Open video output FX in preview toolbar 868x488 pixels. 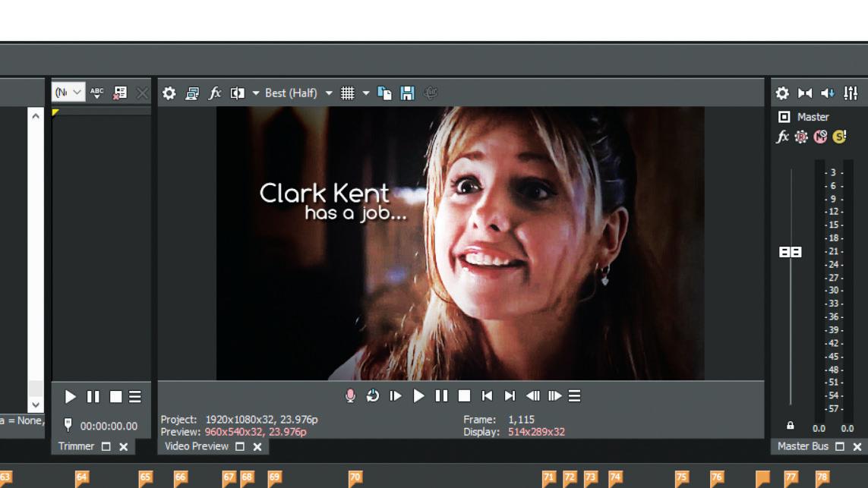(215, 93)
